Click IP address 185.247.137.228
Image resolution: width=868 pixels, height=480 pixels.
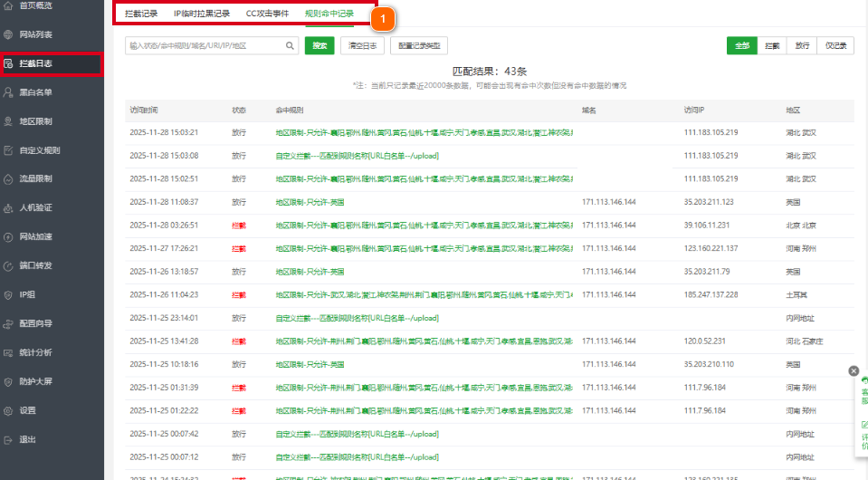(x=711, y=295)
